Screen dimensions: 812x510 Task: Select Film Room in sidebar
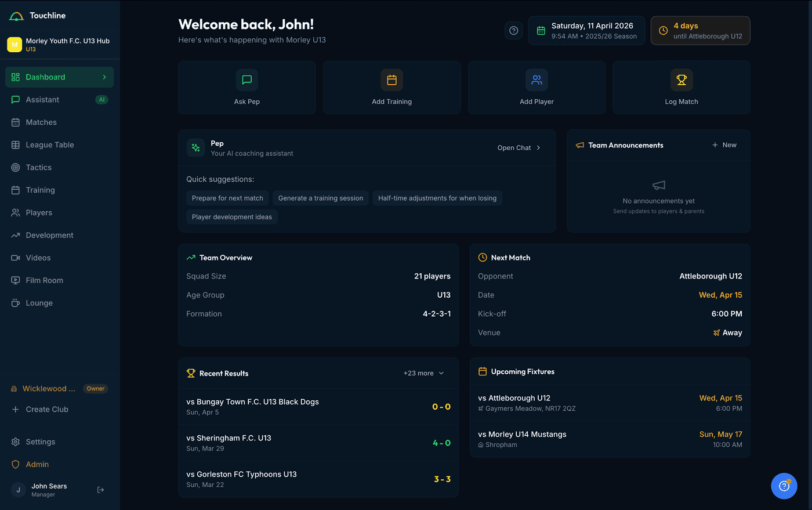(x=60, y=281)
